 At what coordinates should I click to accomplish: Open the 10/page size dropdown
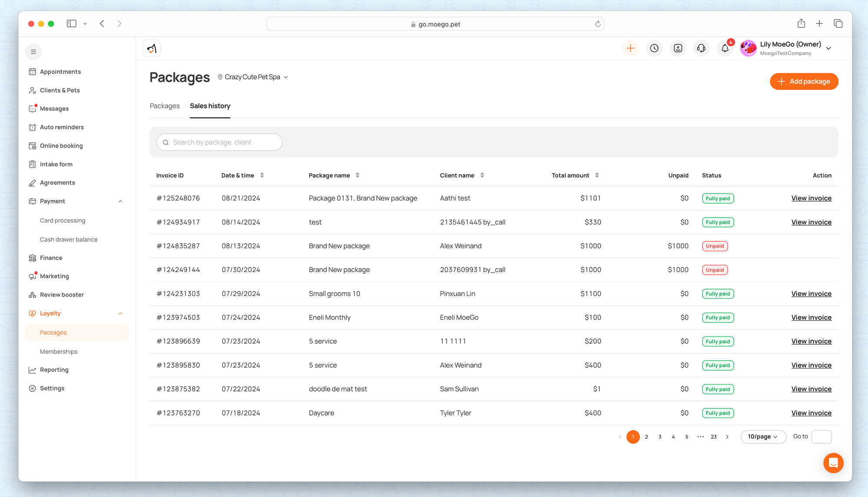[763, 437]
